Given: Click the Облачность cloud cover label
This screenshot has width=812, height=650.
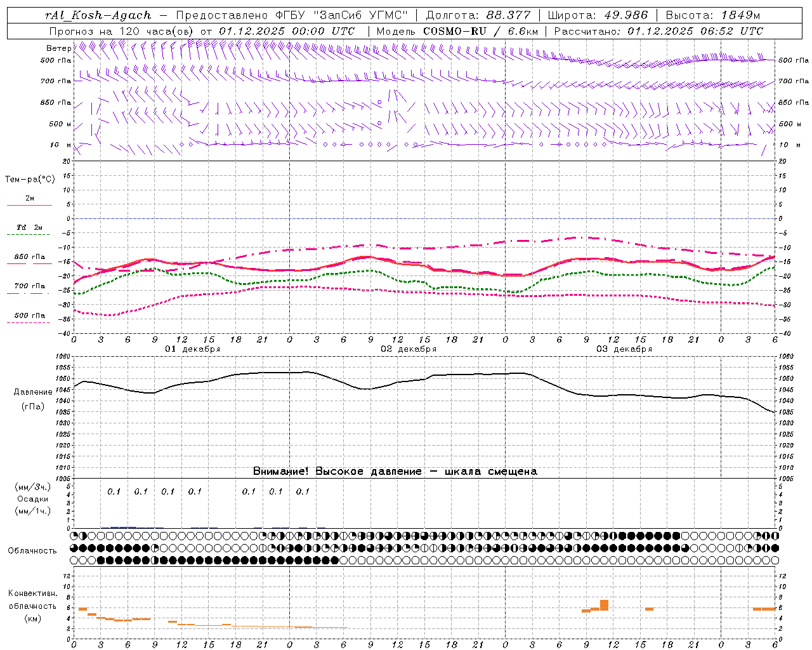Looking at the screenshot, I should click(32, 551).
